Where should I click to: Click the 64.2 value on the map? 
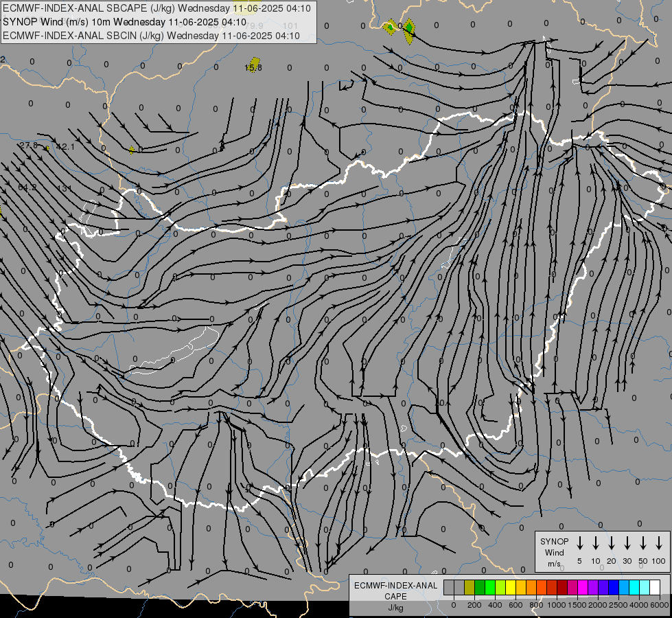pyautogui.click(x=27, y=187)
